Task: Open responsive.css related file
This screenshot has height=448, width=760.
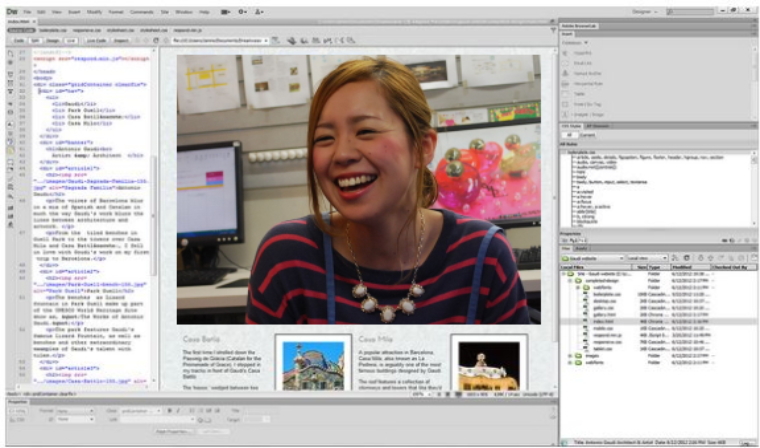Action: pyautogui.click(x=87, y=30)
